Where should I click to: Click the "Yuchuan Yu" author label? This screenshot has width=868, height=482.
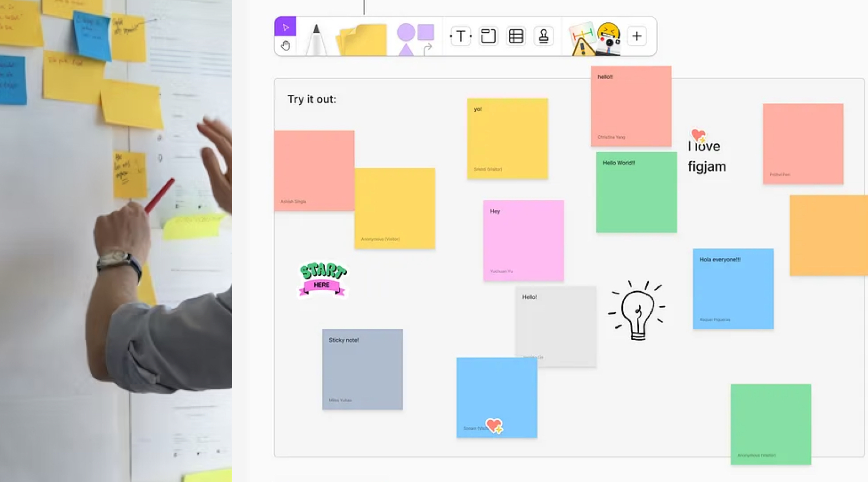501,271
